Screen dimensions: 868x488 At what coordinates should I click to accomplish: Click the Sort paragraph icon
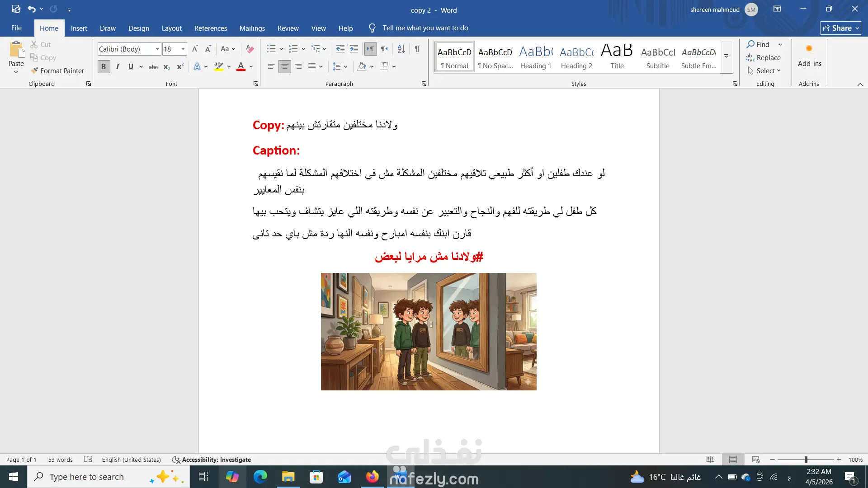pyautogui.click(x=401, y=49)
